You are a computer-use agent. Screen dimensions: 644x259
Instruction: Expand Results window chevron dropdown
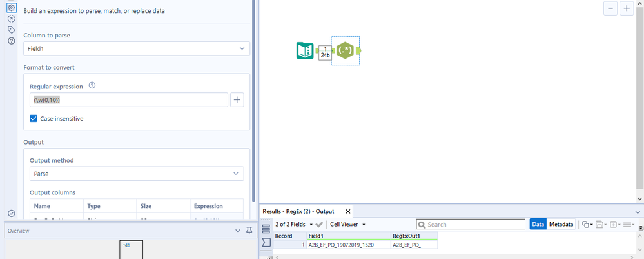[638, 211]
